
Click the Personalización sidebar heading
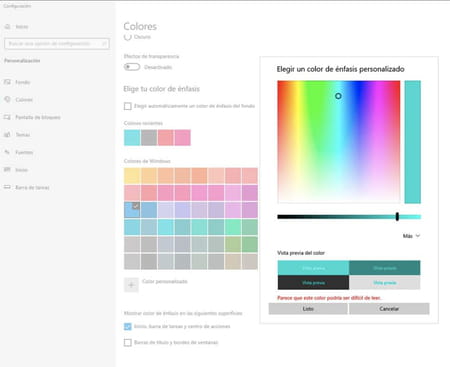coord(22,61)
